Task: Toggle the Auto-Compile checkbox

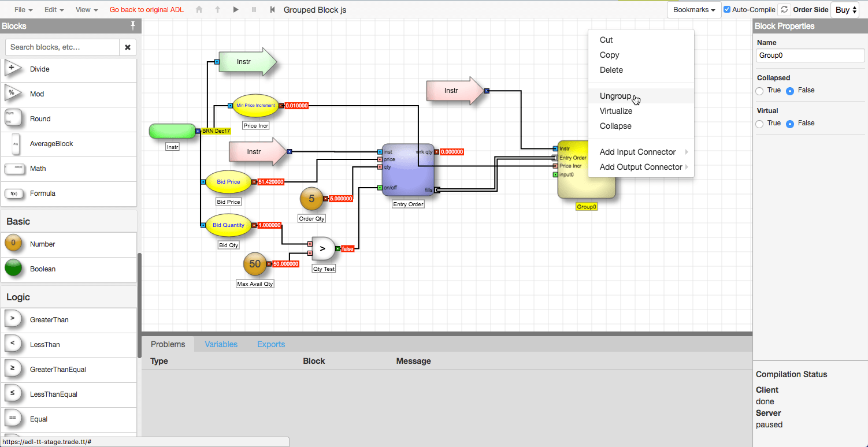Action: 727,9
